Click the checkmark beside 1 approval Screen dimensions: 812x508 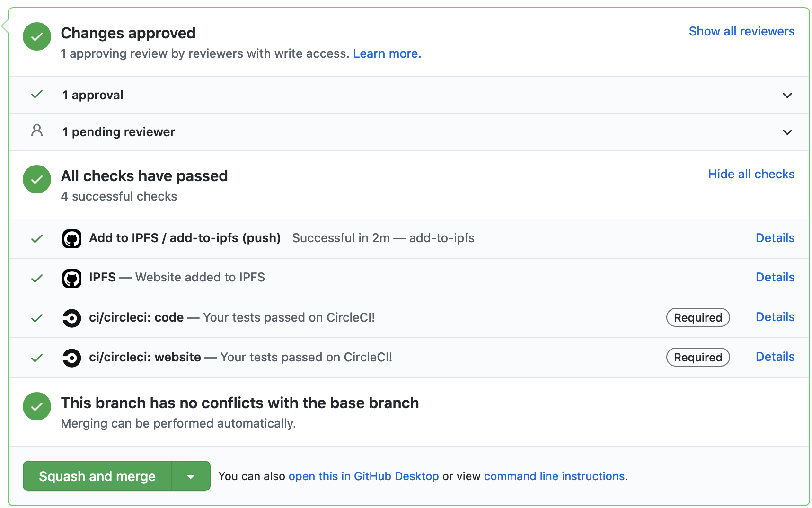(37, 95)
